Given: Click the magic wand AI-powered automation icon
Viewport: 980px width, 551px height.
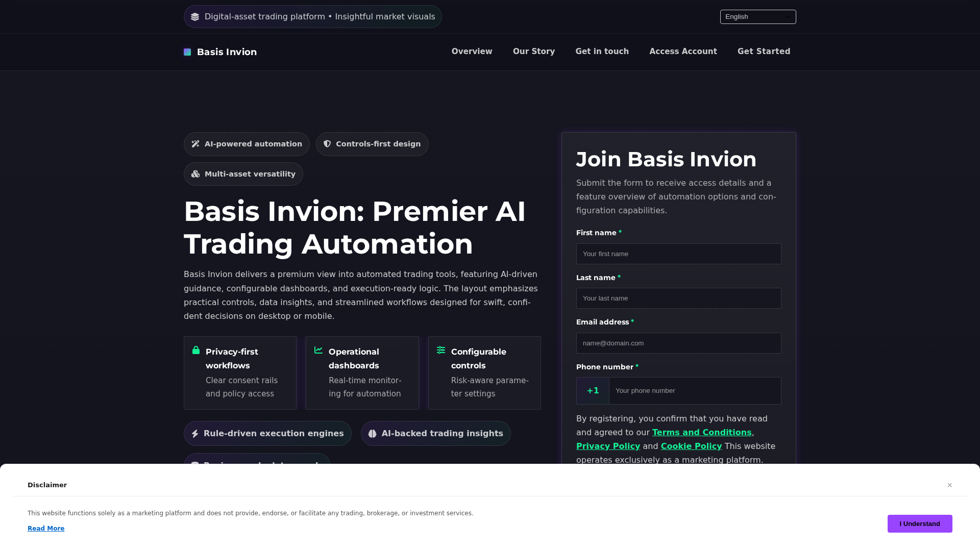Looking at the screenshot, I should [x=195, y=144].
